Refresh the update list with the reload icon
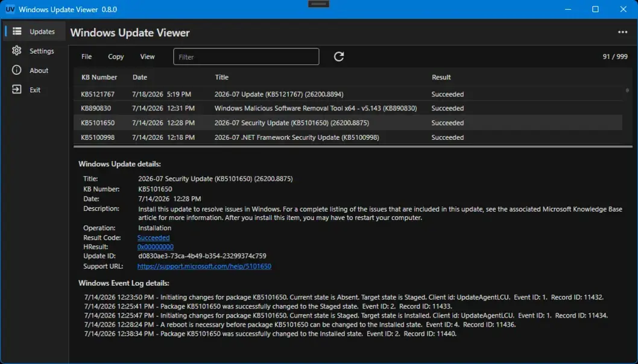The height and width of the screenshot is (364, 638). click(339, 57)
